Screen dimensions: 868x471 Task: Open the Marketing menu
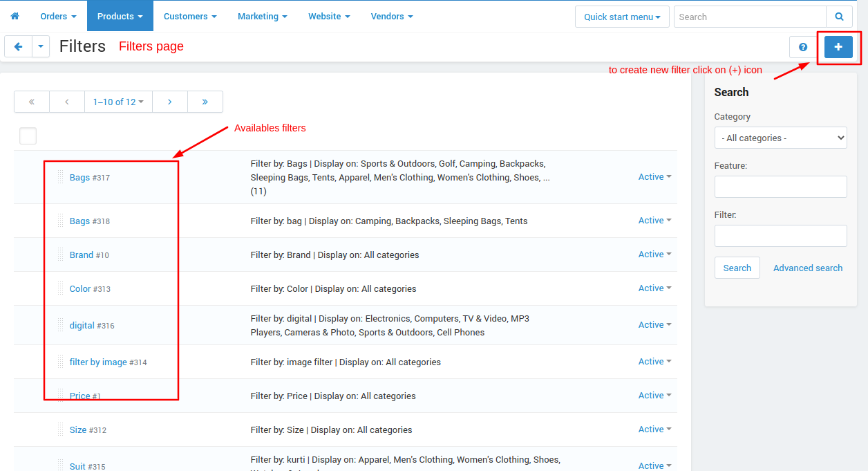point(262,16)
